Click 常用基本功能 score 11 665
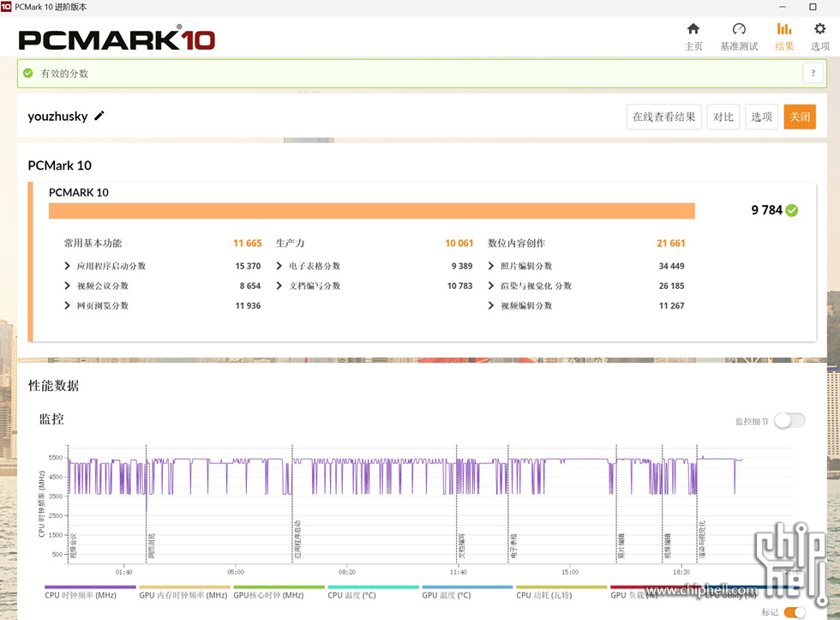Viewport: 840px width, 620px height. pyautogui.click(x=248, y=244)
